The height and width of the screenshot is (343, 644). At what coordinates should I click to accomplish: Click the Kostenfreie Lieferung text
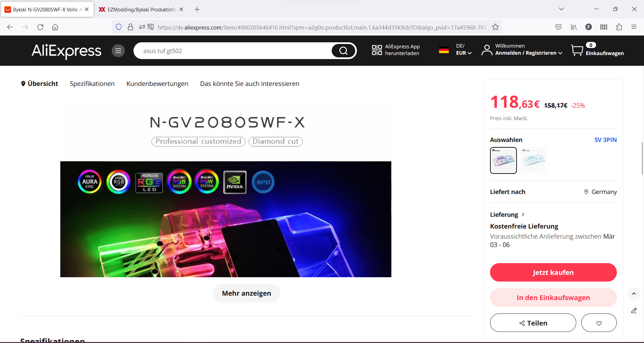coord(524,226)
